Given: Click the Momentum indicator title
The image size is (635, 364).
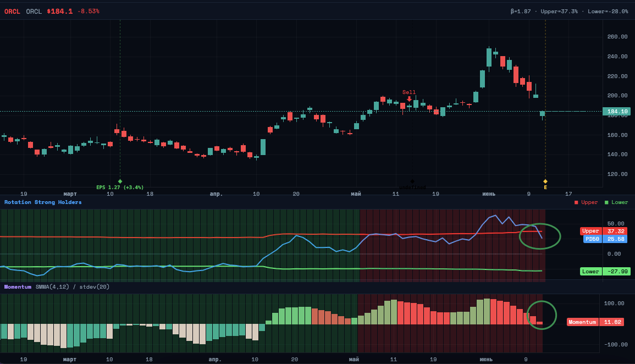Looking at the screenshot, I should [18, 287].
